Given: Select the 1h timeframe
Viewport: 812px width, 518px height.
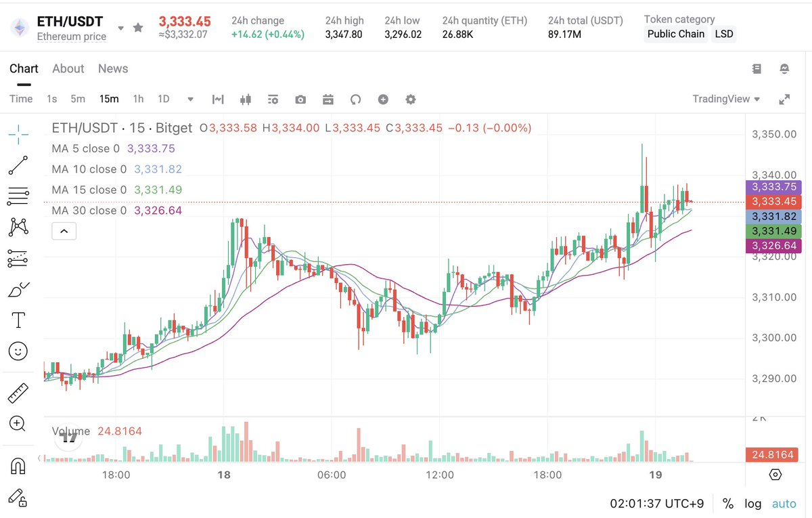Looking at the screenshot, I should (138, 99).
